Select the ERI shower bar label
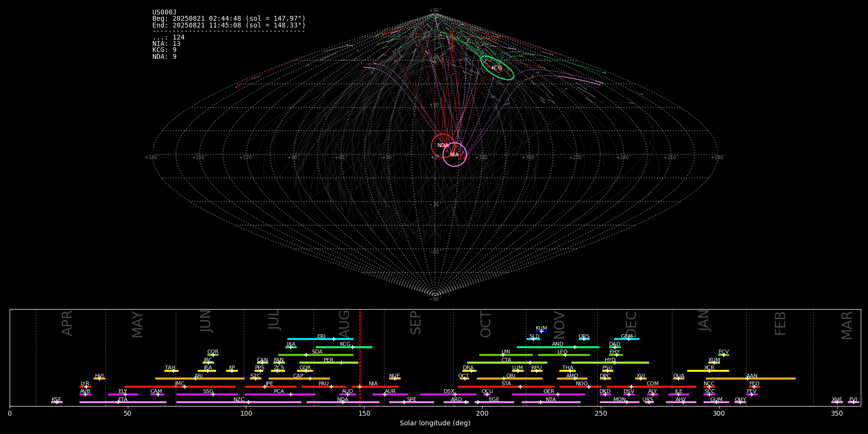The width and height of the screenshot is (868, 434). click(x=322, y=337)
